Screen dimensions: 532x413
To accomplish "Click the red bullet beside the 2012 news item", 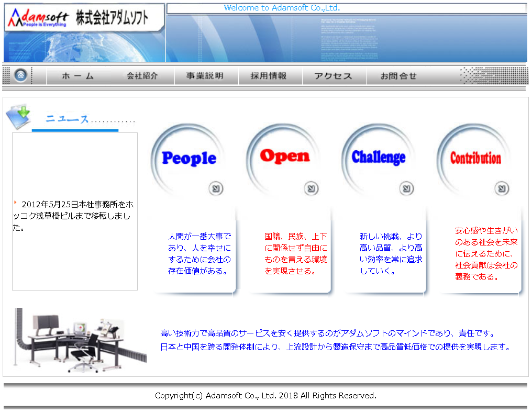I will tap(15, 203).
